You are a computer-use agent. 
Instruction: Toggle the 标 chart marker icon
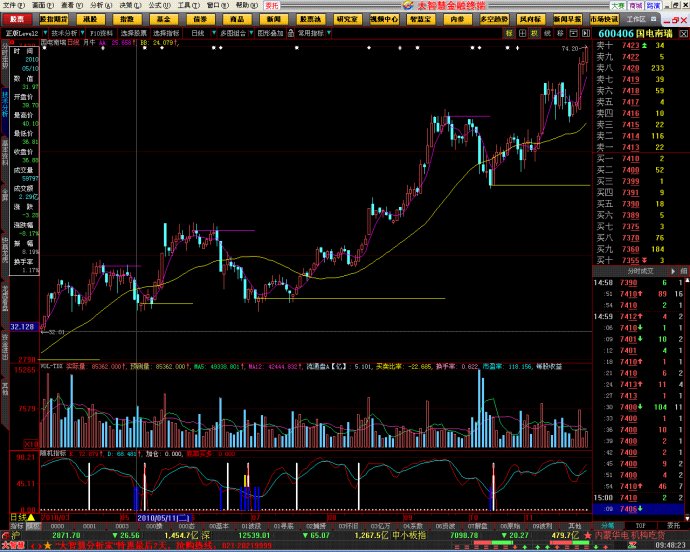click(x=509, y=33)
